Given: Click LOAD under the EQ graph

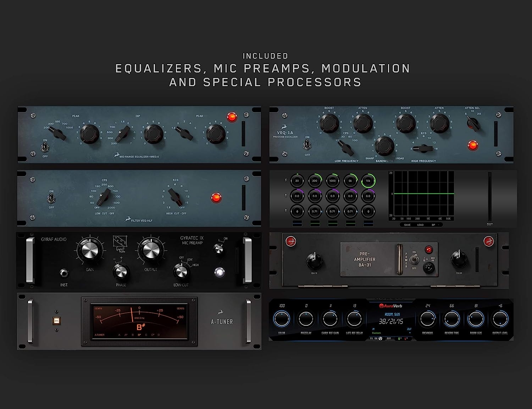Looking at the screenshot, I should coord(420,225).
